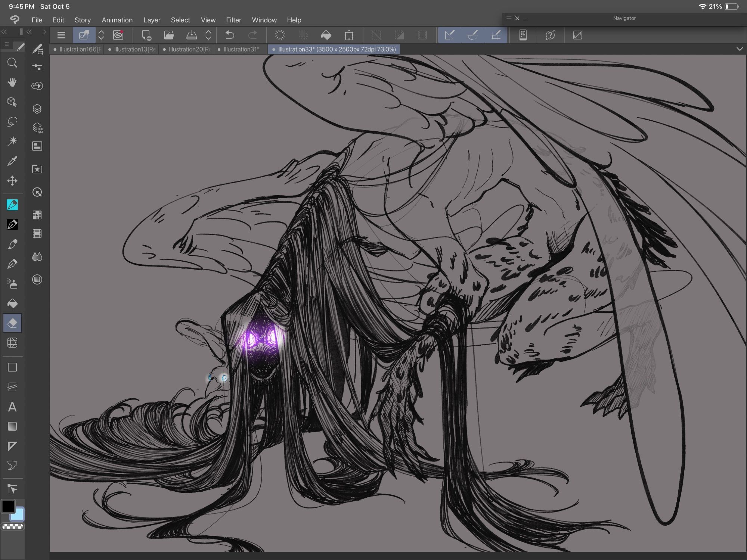
Task: Click the Scale/Rotate transform icon
Action: click(x=349, y=35)
